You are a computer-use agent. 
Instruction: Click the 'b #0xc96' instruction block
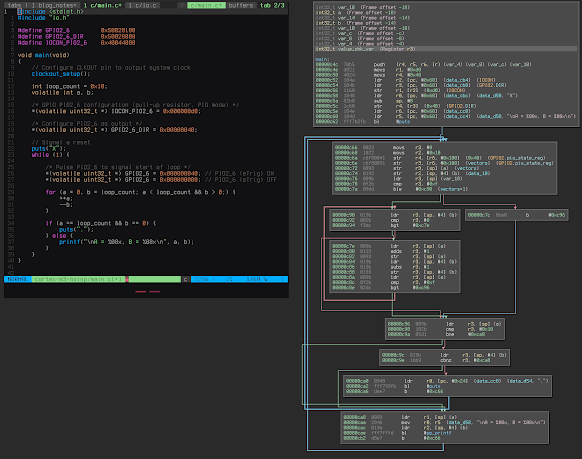517,215
